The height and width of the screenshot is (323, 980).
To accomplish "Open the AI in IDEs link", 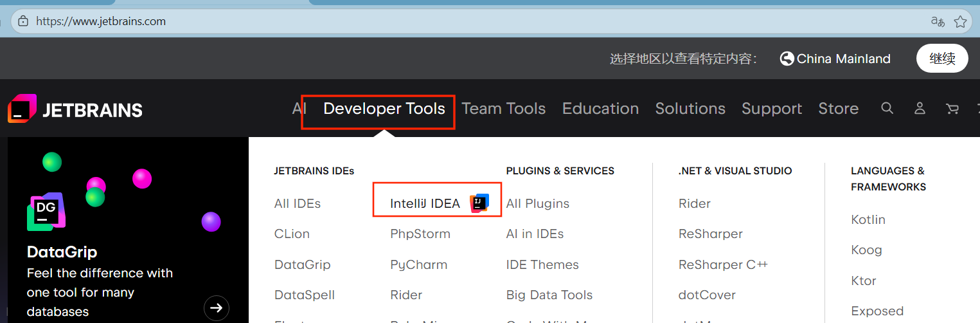I will (535, 234).
